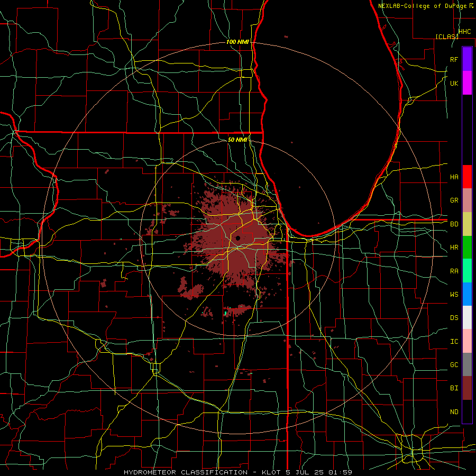Click the "HHC" product label

[x=464, y=32]
